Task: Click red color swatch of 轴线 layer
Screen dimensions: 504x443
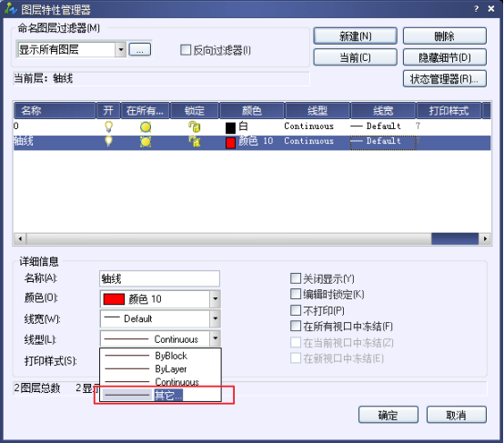Action: pyautogui.click(x=230, y=143)
